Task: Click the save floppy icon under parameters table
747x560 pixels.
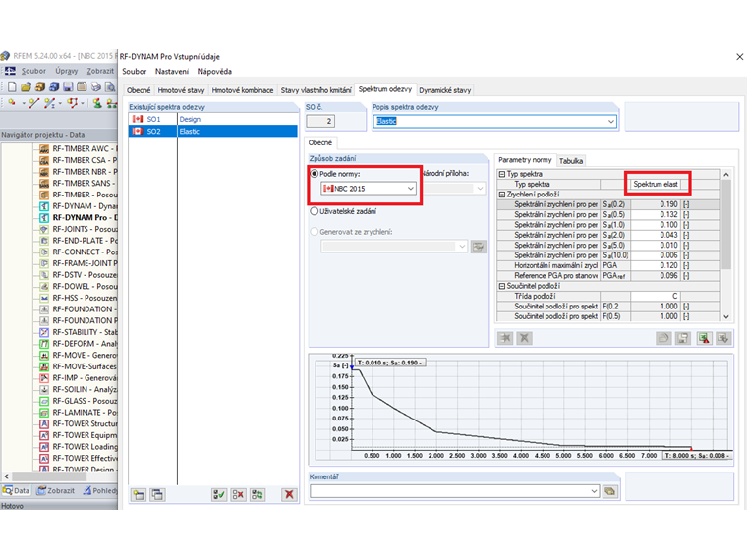Action: pyautogui.click(x=683, y=338)
